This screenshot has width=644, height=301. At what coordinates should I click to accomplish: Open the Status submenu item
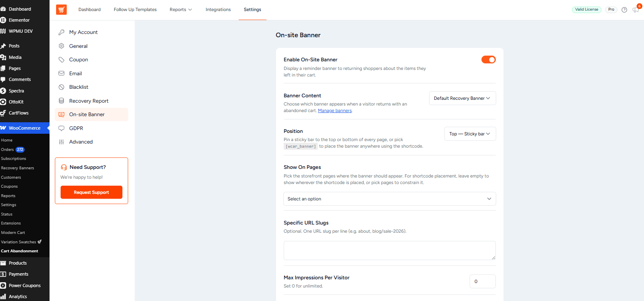7,214
